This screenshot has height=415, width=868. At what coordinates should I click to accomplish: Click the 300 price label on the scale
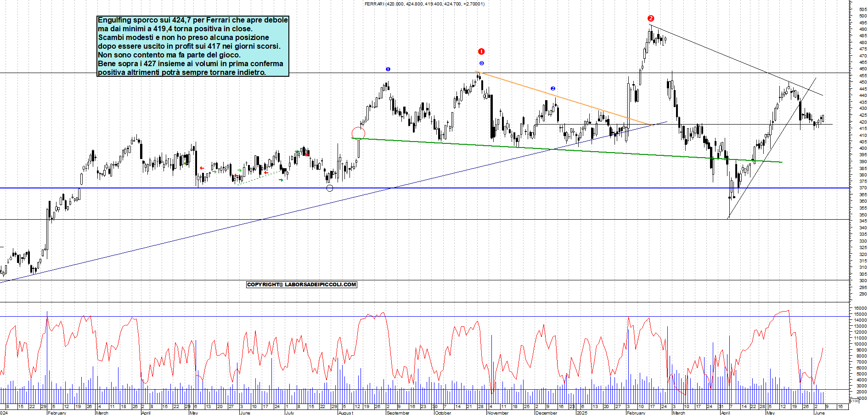863,280
